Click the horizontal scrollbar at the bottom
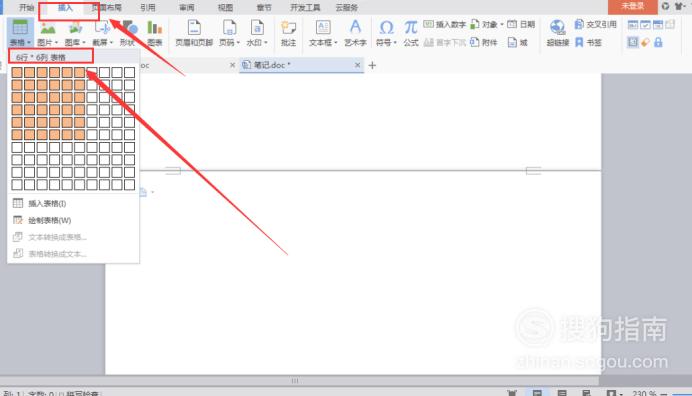Image resolution: width=692 pixels, height=396 pixels. coord(295,381)
